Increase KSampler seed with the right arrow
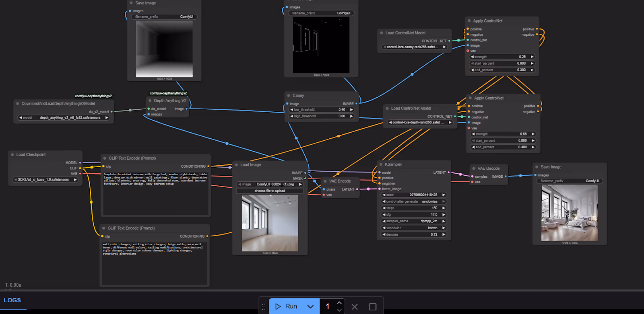 (444, 195)
